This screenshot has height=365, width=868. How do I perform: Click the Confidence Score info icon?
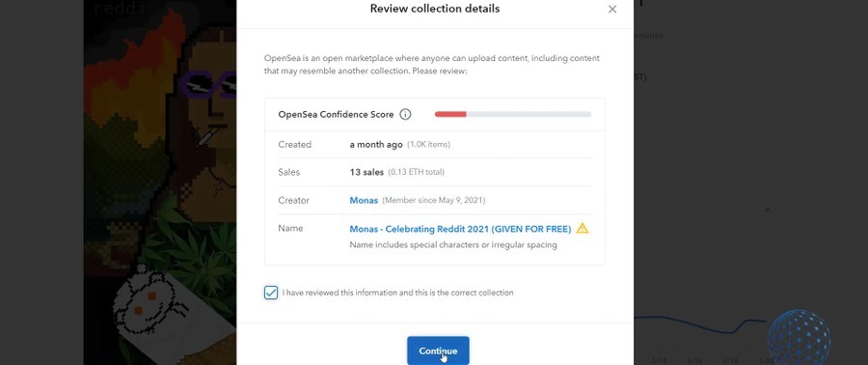tap(405, 115)
